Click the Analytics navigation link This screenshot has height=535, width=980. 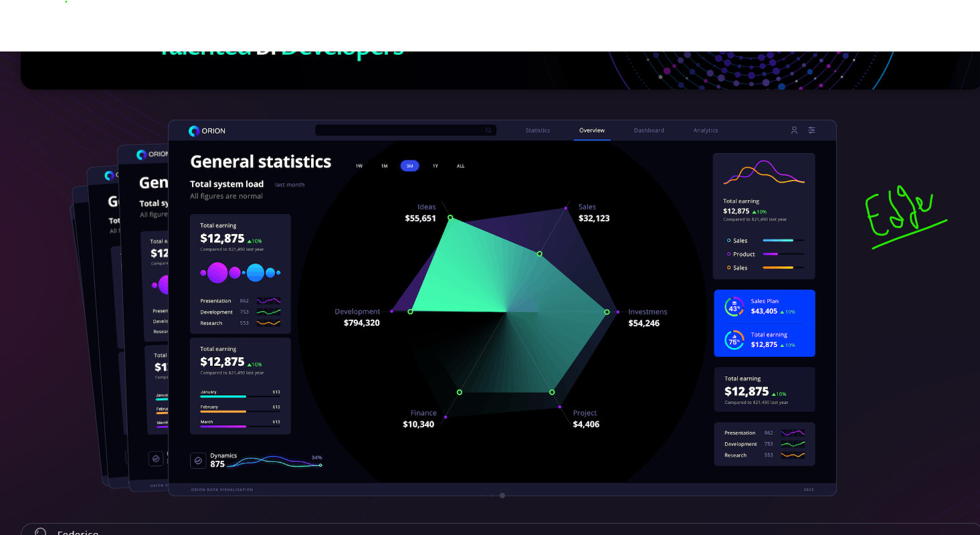click(x=705, y=130)
